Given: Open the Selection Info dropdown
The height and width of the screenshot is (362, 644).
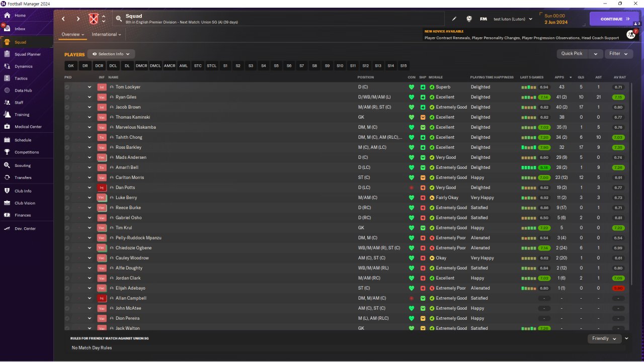Looking at the screenshot, I should 111,54.
